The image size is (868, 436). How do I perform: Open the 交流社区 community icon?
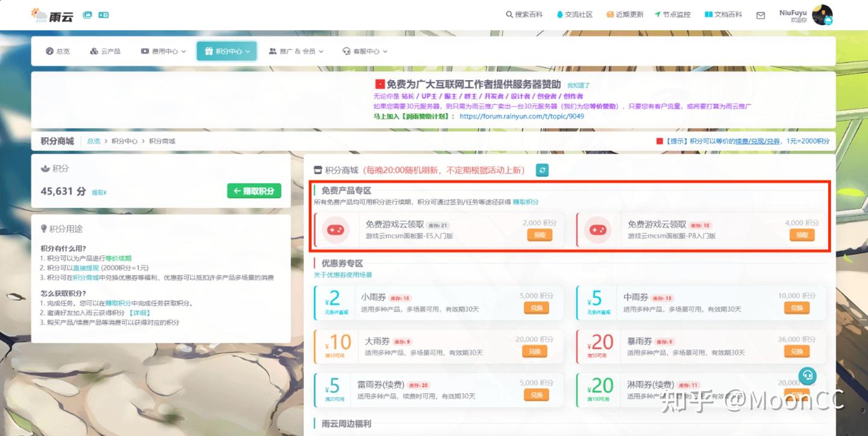(x=561, y=14)
